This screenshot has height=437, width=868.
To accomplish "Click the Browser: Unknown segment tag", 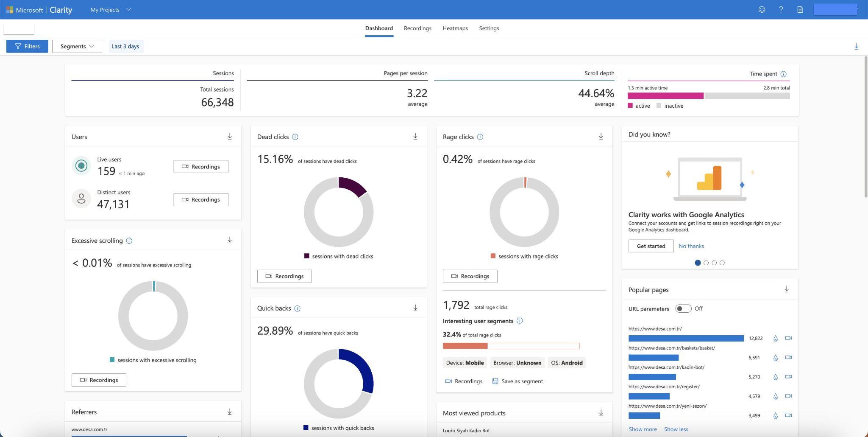I will [x=517, y=363].
